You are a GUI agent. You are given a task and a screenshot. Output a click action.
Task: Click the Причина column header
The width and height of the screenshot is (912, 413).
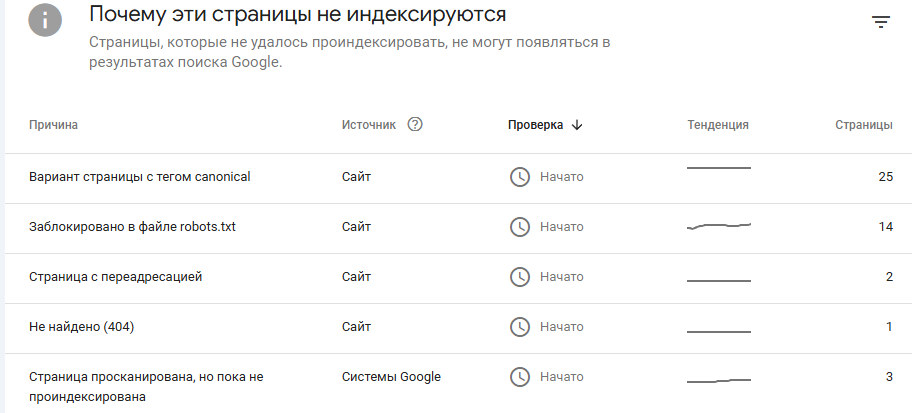tap(54, 125)
